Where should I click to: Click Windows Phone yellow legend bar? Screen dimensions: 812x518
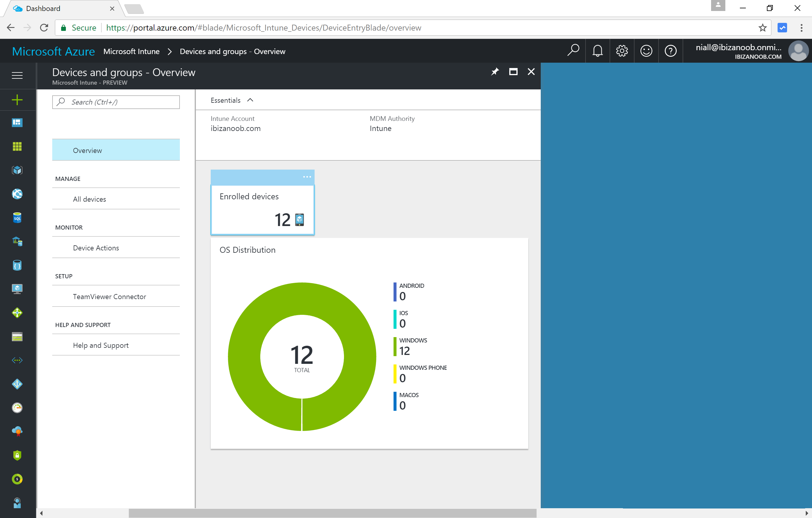pyautogui.click(x=395, y=374)
